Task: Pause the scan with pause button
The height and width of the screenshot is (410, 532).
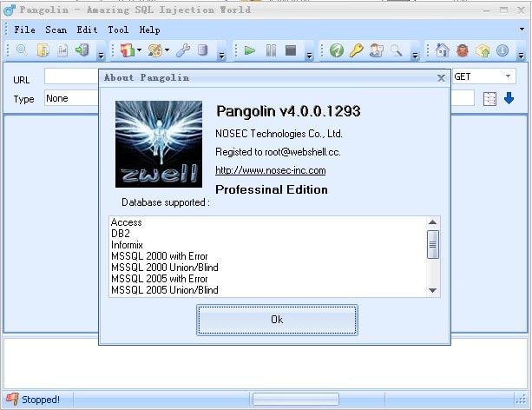Action: [271, 50]
